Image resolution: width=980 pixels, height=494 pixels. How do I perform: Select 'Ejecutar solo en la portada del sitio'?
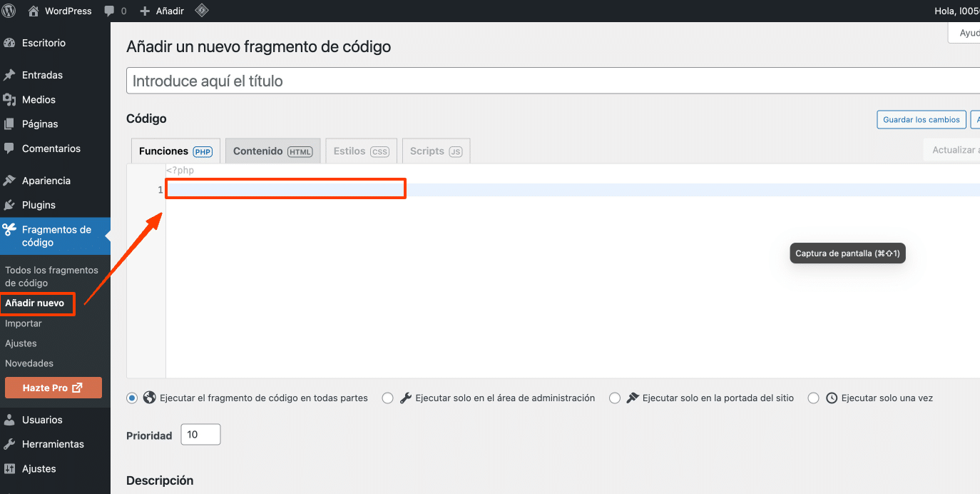614,398
